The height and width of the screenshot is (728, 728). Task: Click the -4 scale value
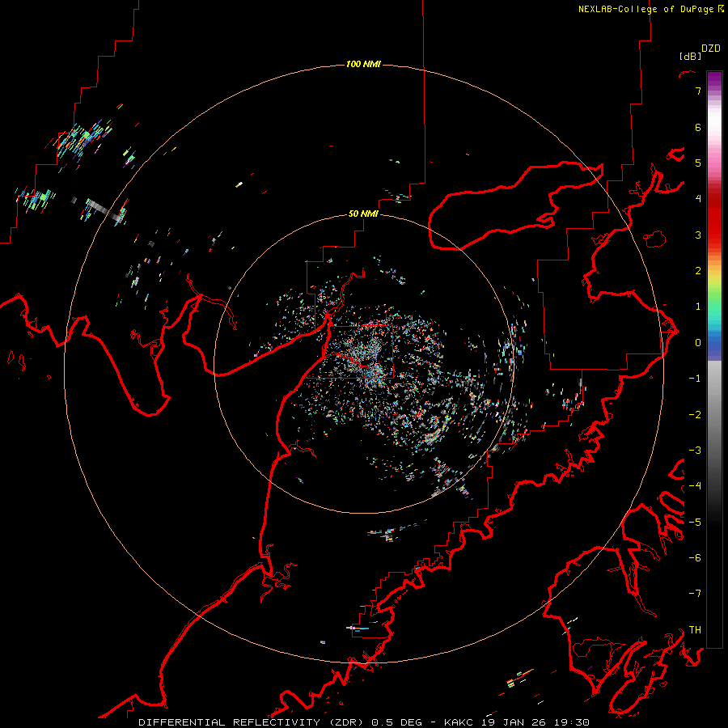point(695,485)
